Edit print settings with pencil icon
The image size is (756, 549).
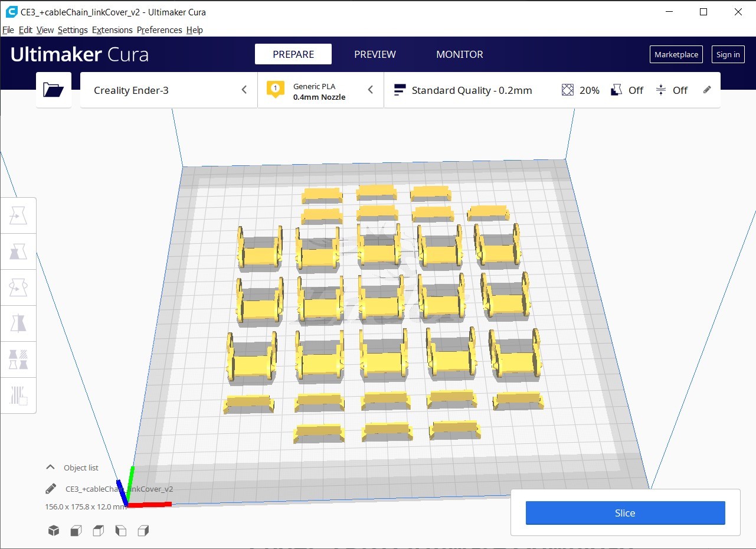point(707,90)
